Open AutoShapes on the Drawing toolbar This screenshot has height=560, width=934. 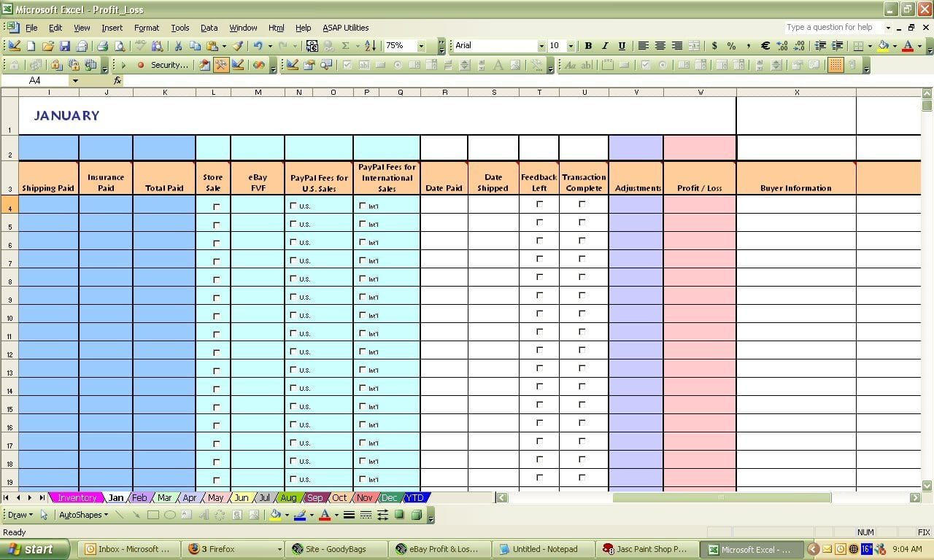point(84,515)
